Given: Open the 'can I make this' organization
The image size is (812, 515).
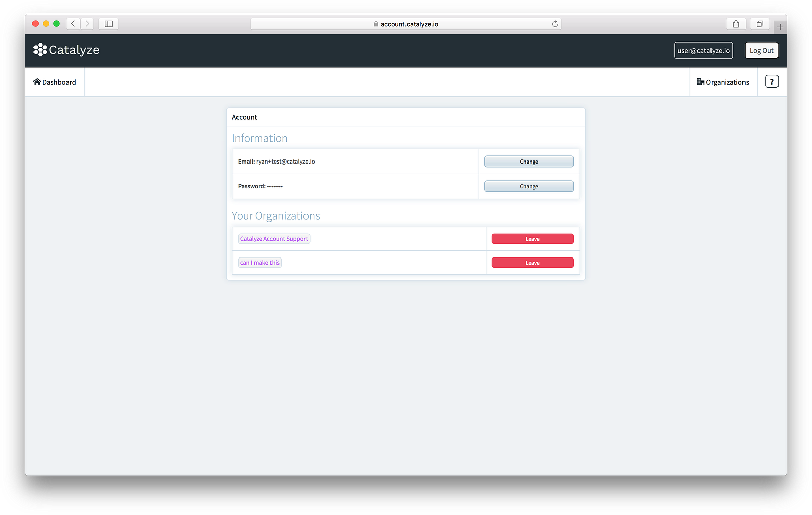Looking at the screenshot, I should (260, 263).
